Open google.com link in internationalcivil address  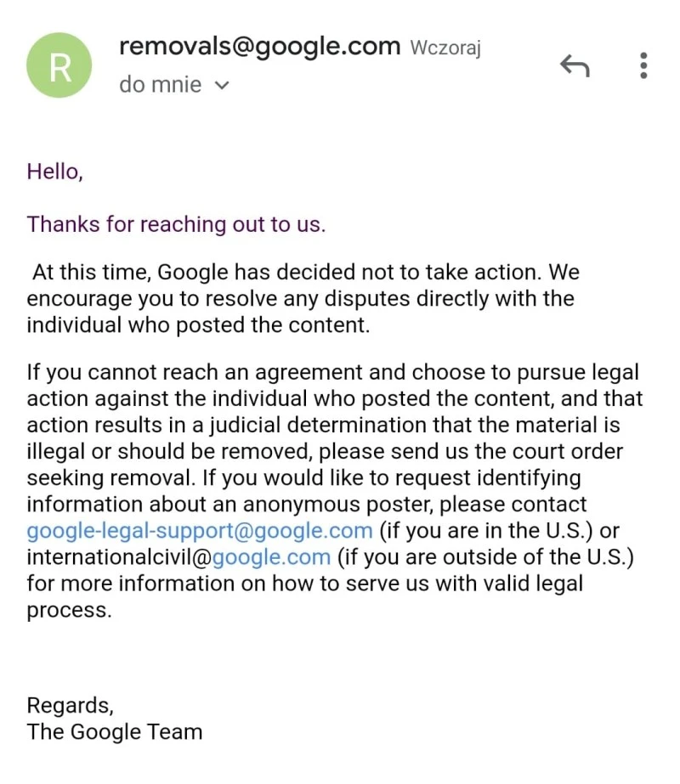(271, 557)
